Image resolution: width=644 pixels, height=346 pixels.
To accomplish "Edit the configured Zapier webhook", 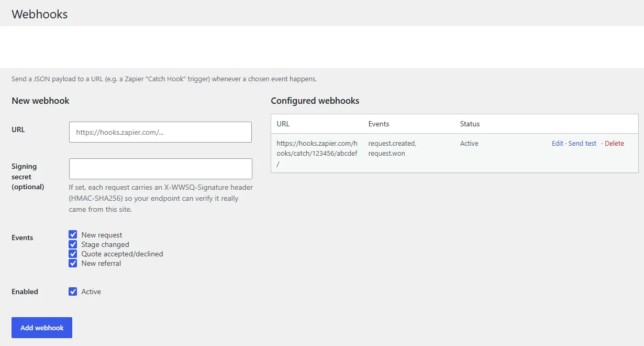I will pyautogui.click(x=558, y=143).
